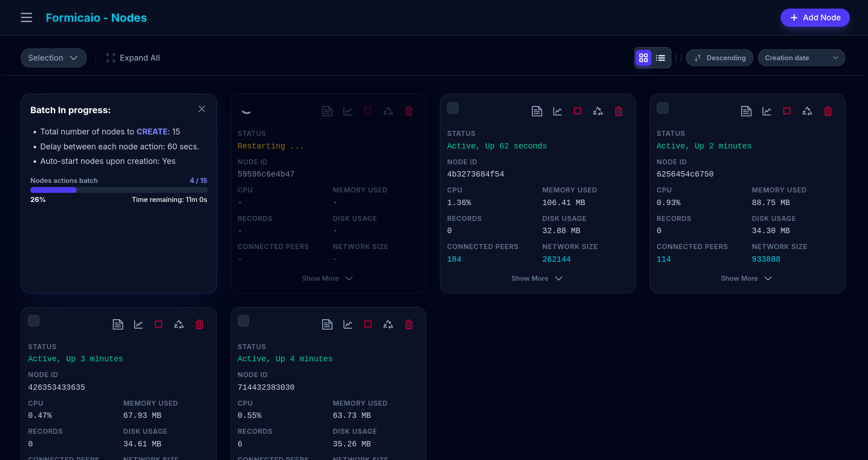Viewport: 868px width, 460px height.
Task: Open metrics chart for node 6256454c6750
Action: [x=767, y=111]
